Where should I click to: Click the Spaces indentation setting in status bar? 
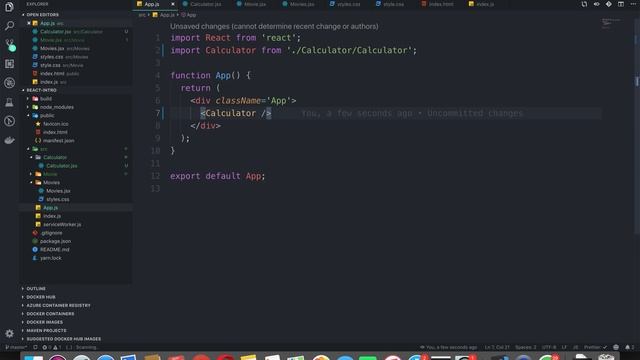[x=526, y=347]
